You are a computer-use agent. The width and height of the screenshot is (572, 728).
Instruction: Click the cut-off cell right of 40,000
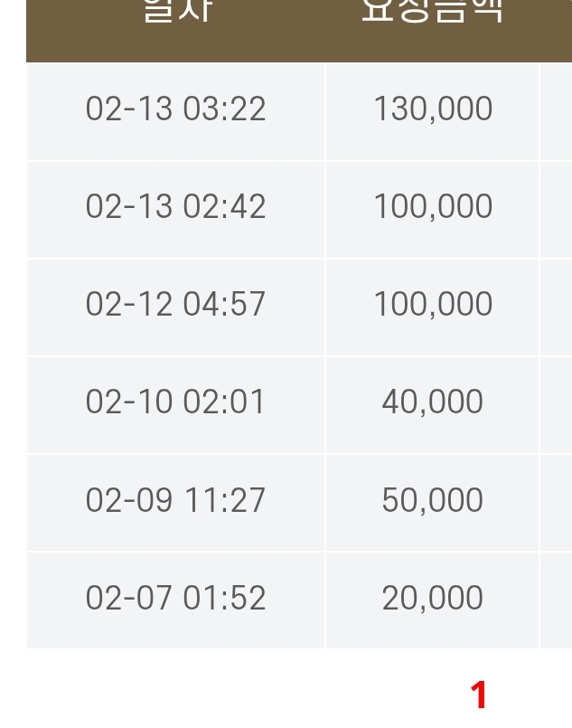coord(557,403)
